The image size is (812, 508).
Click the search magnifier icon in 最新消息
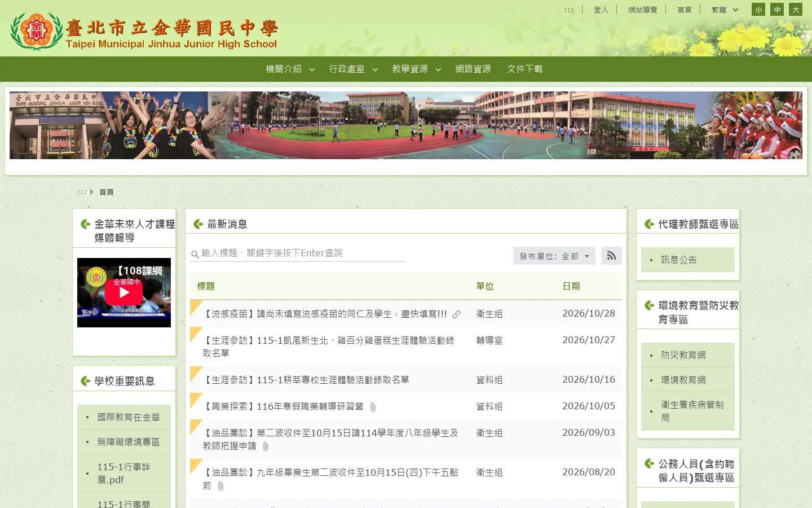pyautogui.click(x=195, y=255)
